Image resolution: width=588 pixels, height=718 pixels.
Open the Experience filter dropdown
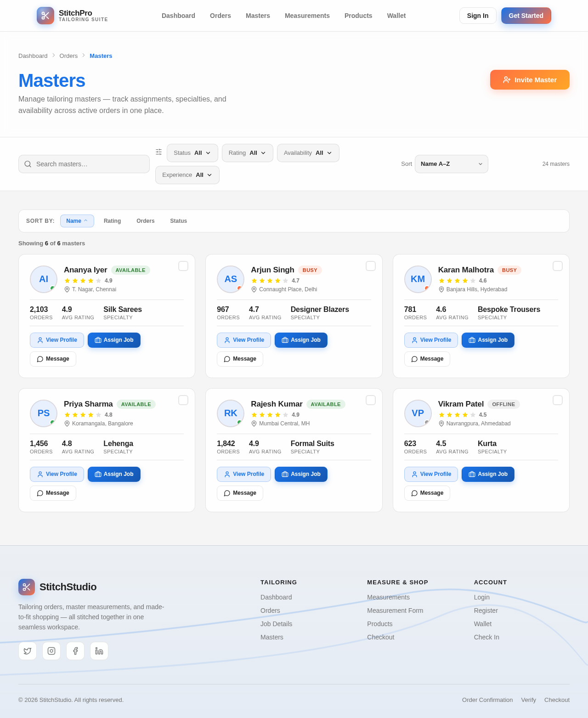[x=187, y=175]
